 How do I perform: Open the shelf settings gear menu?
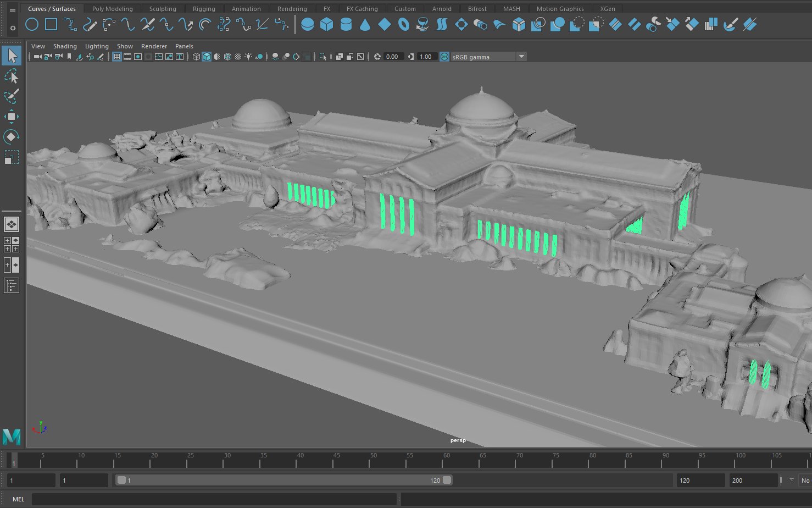coord(13,27)
